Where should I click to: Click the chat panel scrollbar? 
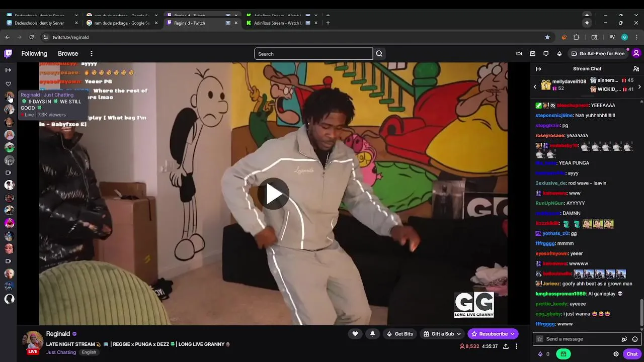tap(641, 312)
